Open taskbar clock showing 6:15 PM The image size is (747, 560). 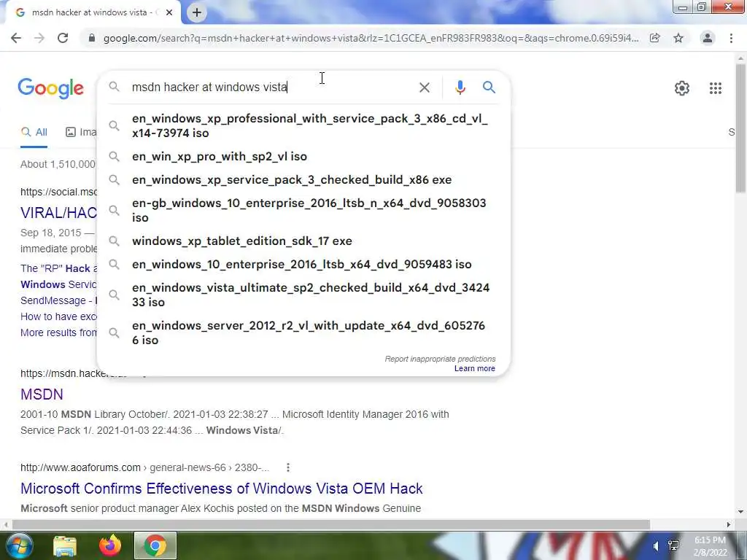pyautogui.click(x=710, y=546)
